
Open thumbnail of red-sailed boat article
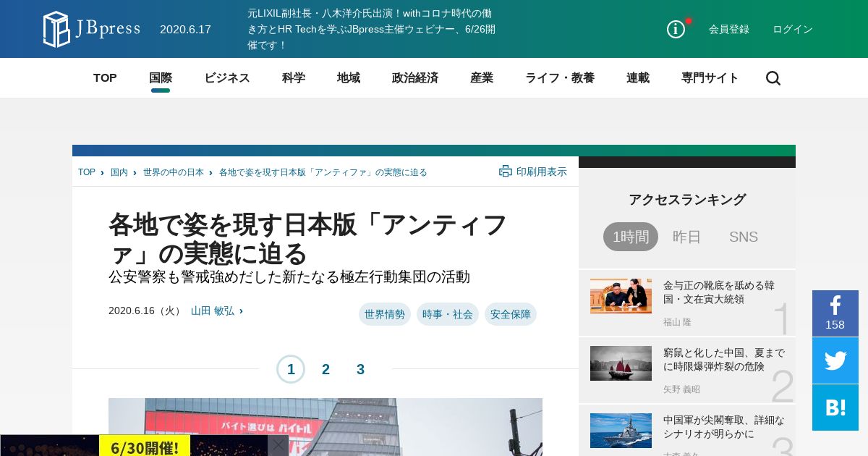click(x=621, y=363)
